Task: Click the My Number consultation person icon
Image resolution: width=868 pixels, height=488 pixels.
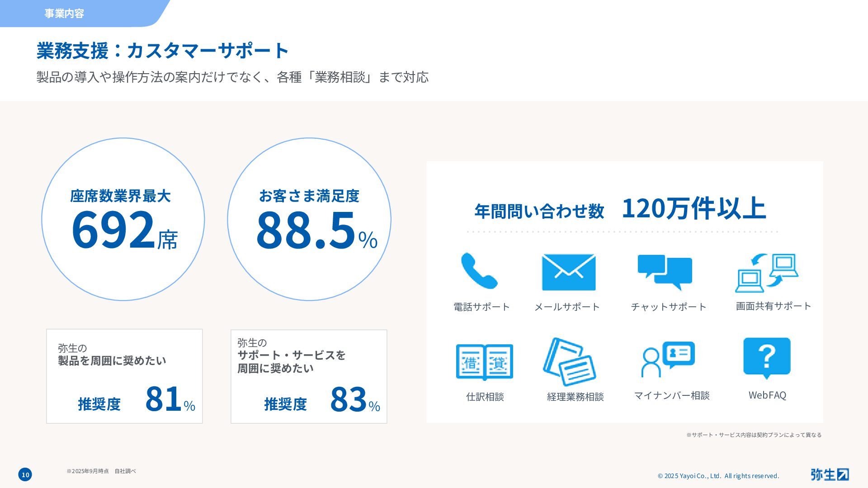Action: tap(667, 360)
